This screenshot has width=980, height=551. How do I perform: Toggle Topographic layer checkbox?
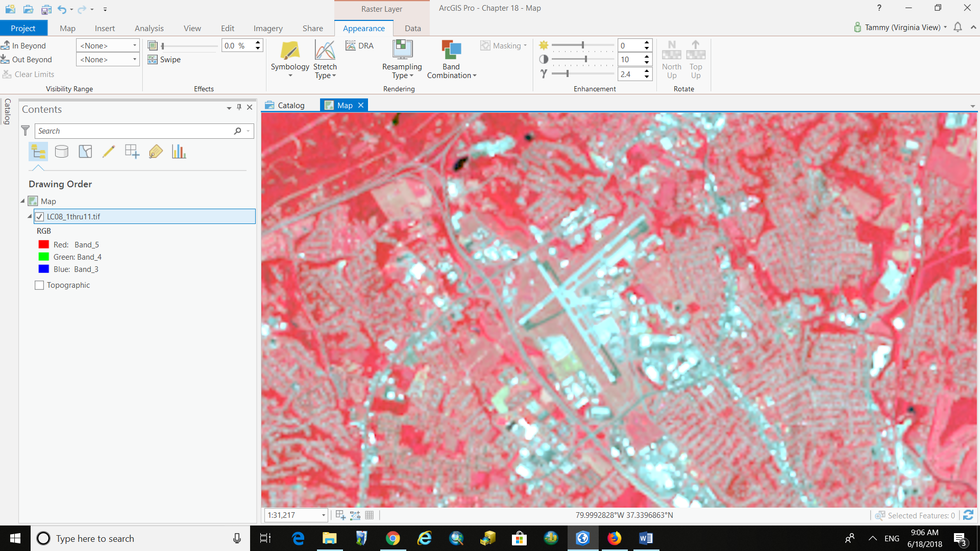[x=40, y=285]
